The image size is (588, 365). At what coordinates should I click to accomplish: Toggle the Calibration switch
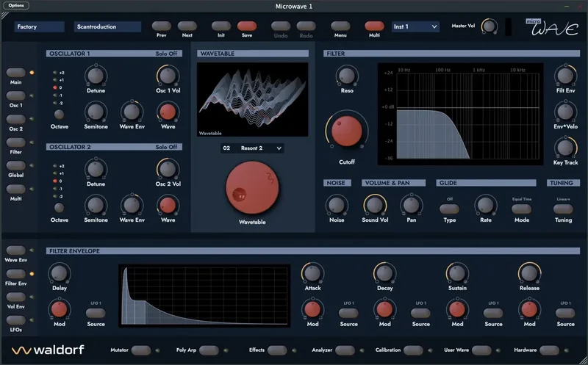tap(413, 350)
